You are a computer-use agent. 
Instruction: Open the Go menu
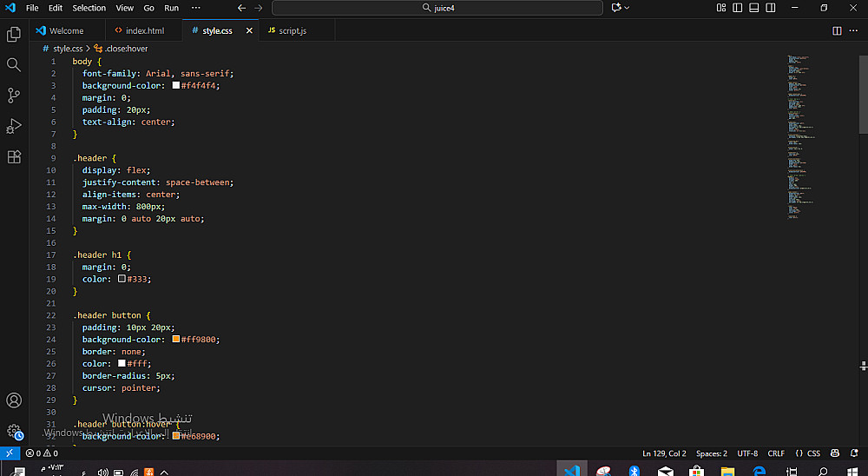149,8
